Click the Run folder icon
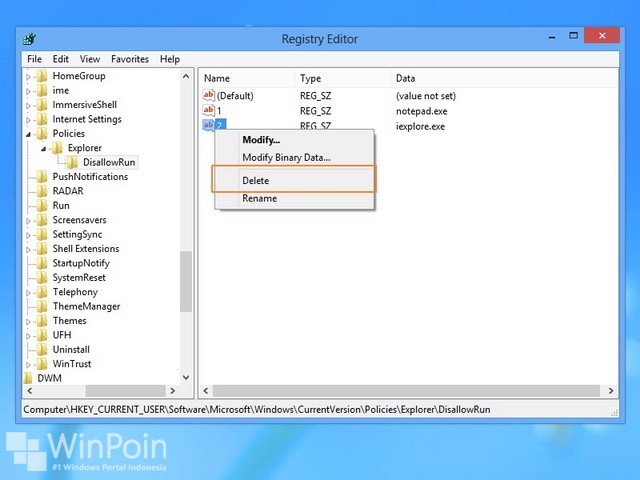Screen dimensions: 640x480 [x=42, y=206]
